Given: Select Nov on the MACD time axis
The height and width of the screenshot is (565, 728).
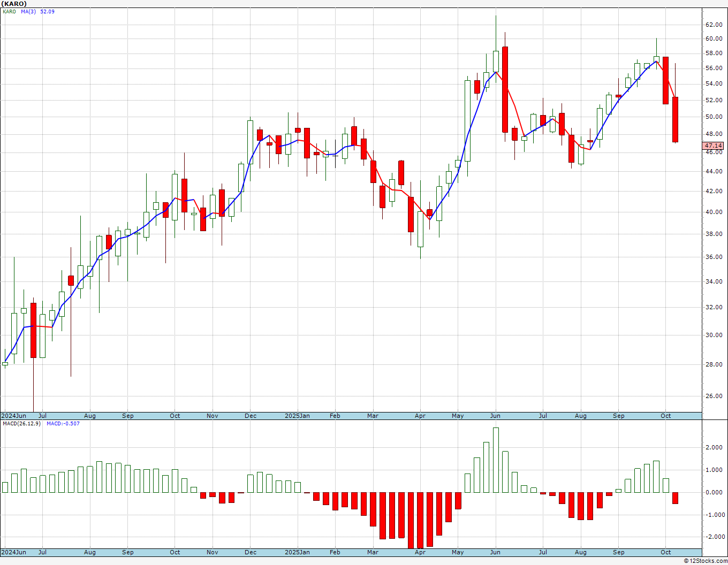Looking at the screenshot, I should 213,552.
